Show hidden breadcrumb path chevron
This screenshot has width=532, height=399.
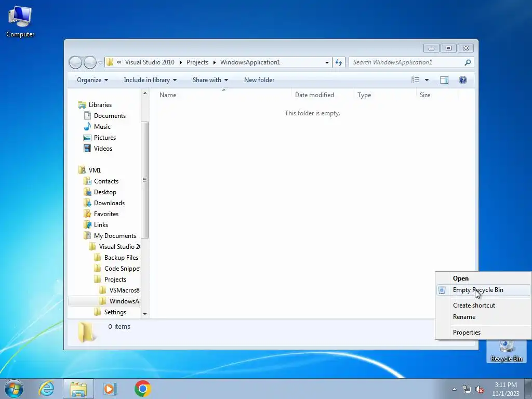[119, 62]
